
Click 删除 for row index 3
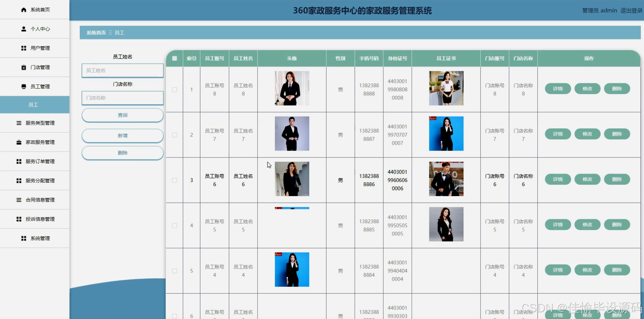click(617, 179)
